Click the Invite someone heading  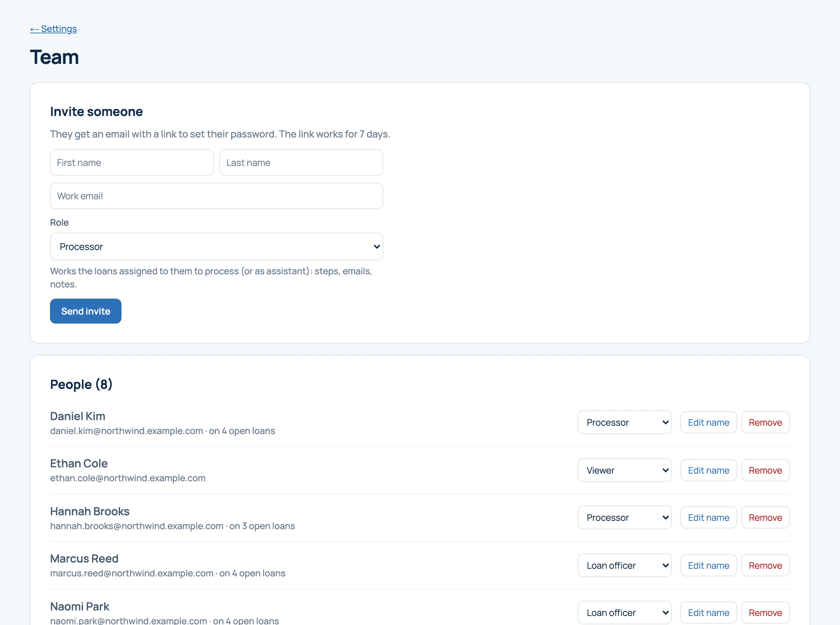point(96,111)
